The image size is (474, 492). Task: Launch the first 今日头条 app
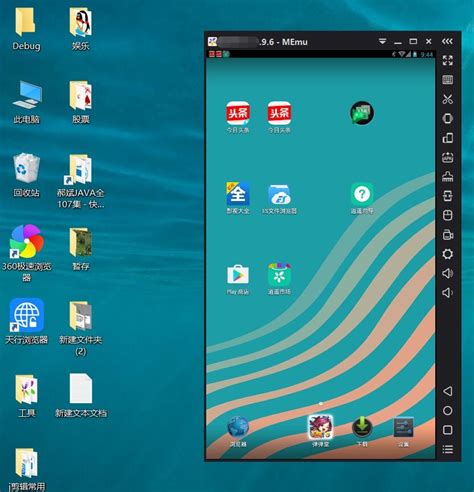click(238, 117)
